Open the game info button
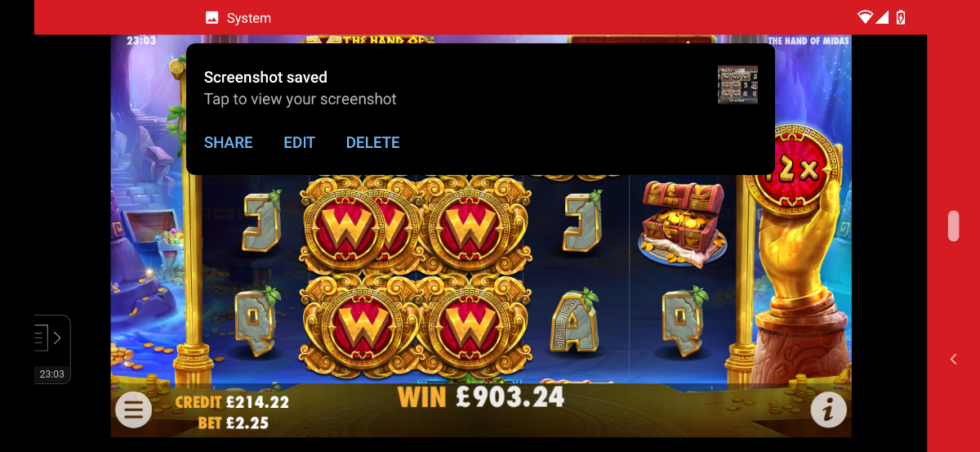Image resolution: width=980 pixels, height=452 pixels. [x=828, y=410]
